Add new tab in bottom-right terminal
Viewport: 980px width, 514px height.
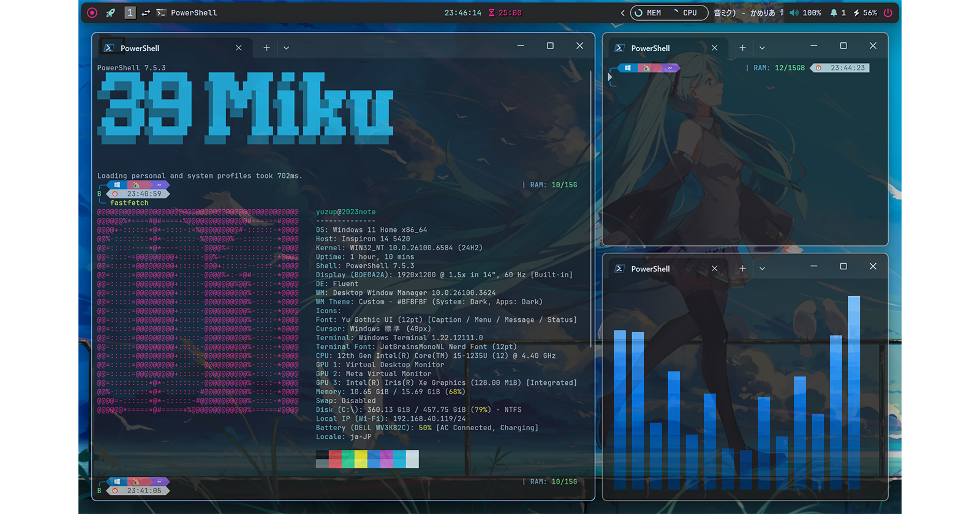coord(742,269)
